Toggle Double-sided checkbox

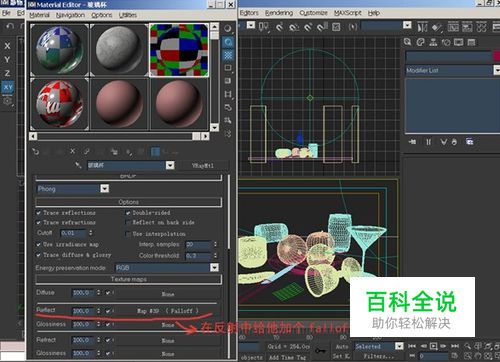click(128, 213)
